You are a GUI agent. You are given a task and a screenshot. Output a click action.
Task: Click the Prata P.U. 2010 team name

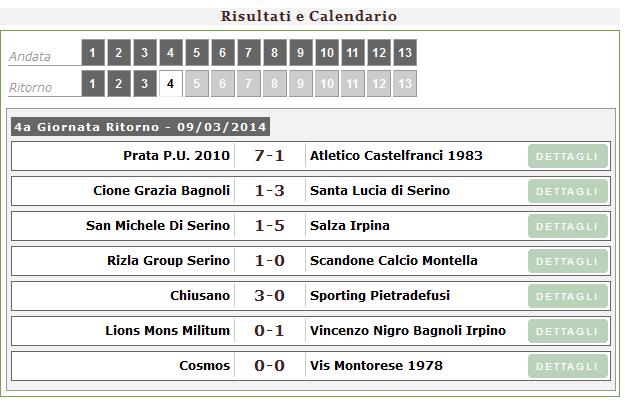point(176,156)
